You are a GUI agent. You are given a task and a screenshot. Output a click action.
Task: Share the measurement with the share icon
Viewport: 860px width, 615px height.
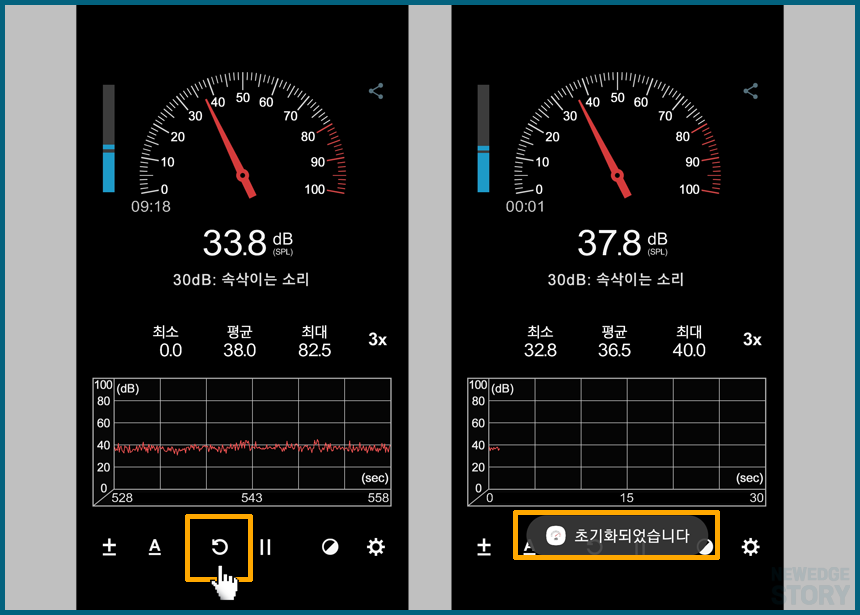coord(375,91)
